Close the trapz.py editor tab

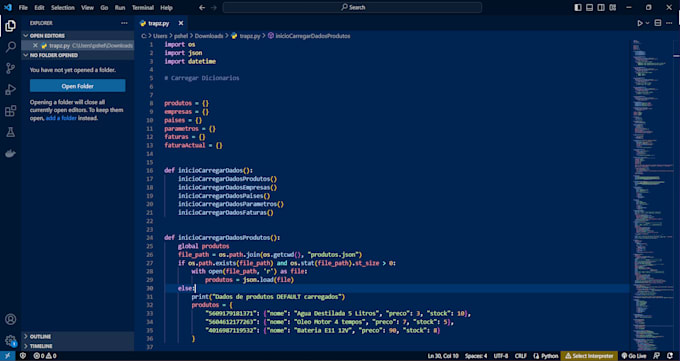(181, 23)
